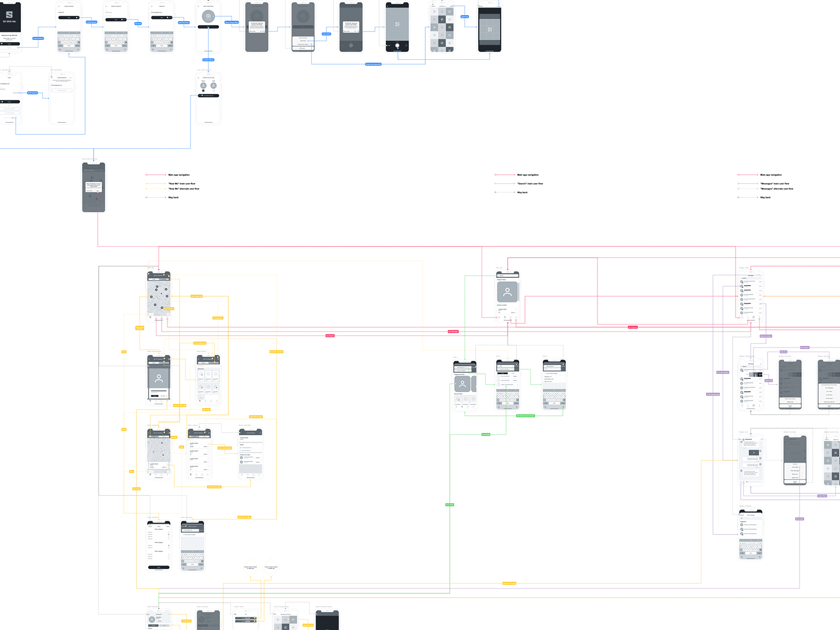Screen dimensions: 840x630
Task: Click the 'Main app navigation' legend text on left
Action: click(179, 175)
